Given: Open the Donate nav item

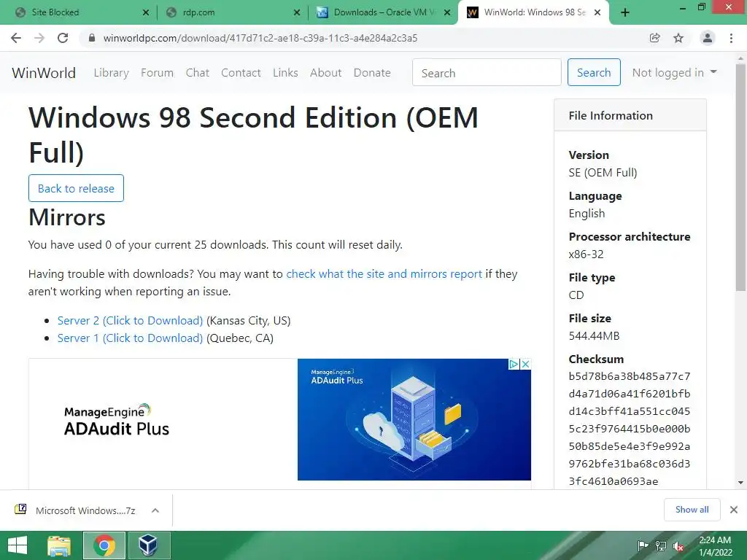Looking at the screenshot, I should click(x=372, y=73).
